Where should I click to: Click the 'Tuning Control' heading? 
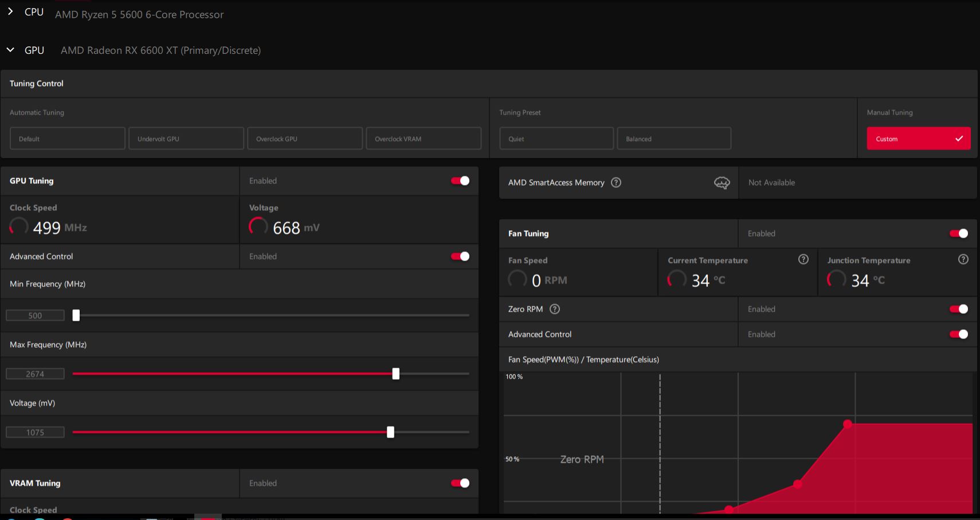coord(37,84)
